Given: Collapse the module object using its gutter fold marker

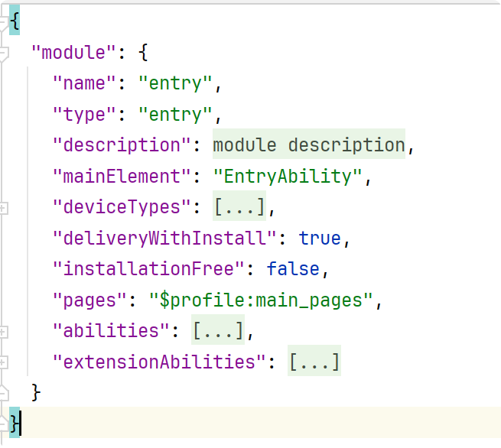Looking at the screenshot, I should 3,54.
